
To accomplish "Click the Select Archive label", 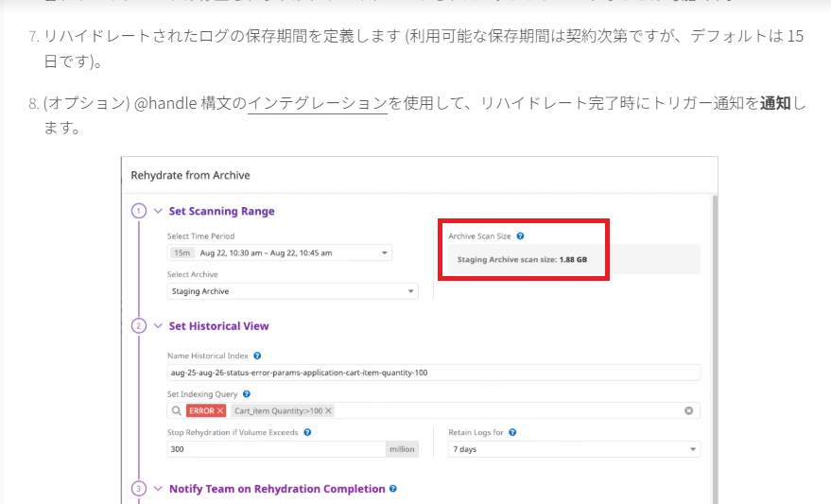I will coord(192,274).
